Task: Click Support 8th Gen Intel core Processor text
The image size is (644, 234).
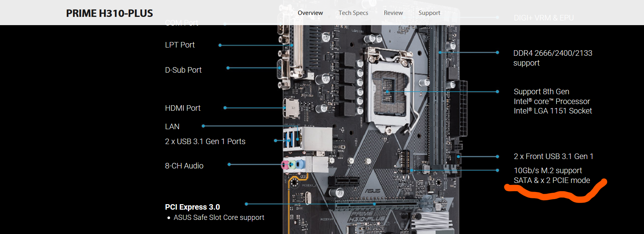Action: [x=553, y=101]
